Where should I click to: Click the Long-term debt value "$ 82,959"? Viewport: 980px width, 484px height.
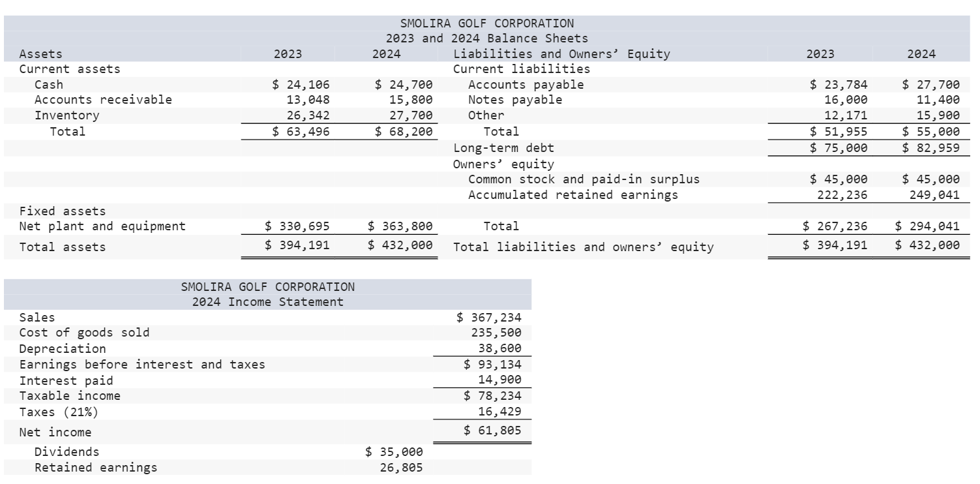pos(931,147)
